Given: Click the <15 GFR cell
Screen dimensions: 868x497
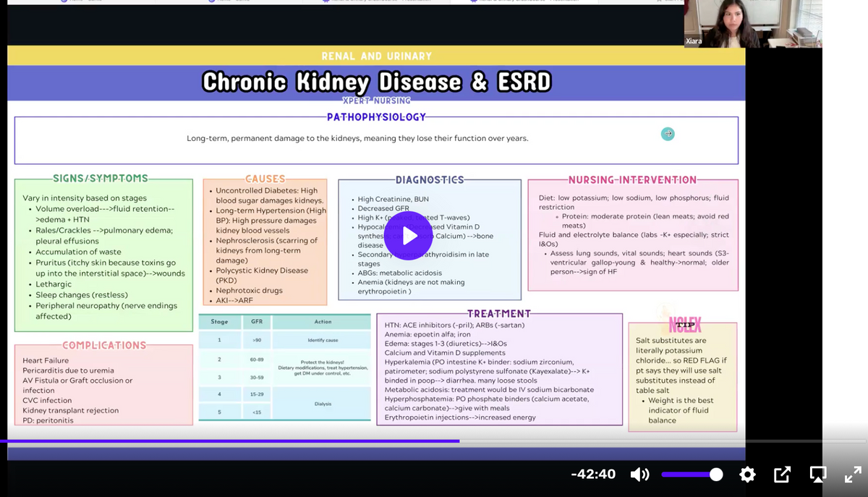Looking at the screenshot, I should coord(257,412).
